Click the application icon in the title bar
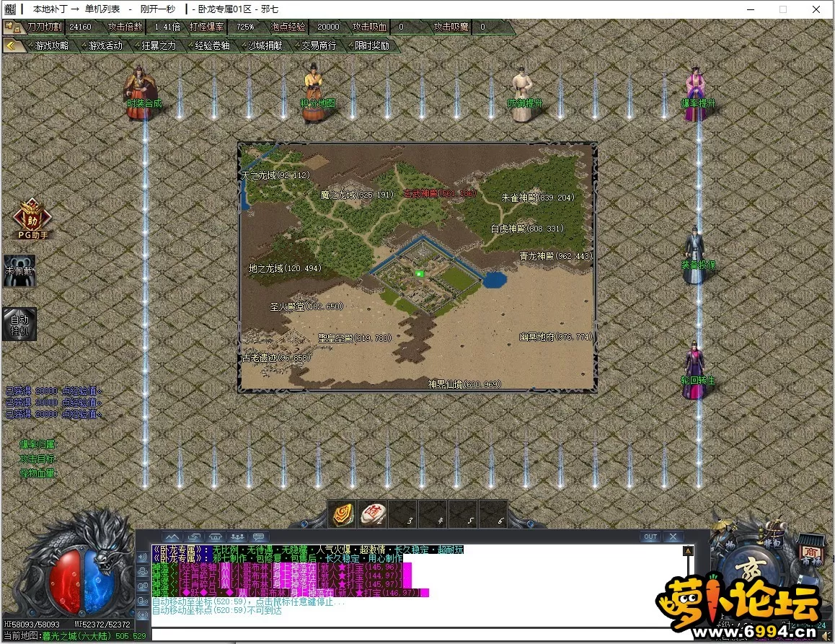Image resolution: width=835 pixels, height=644 pixels. click(x=10, y=9)
